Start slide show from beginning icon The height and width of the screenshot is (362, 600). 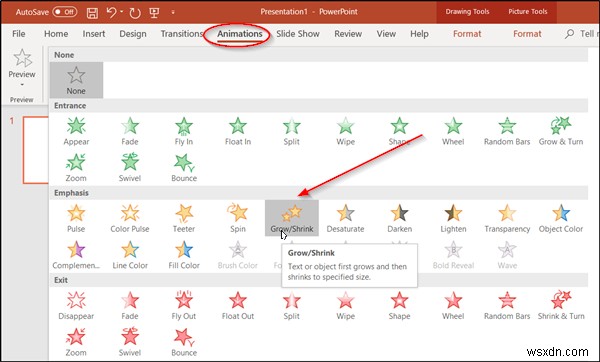154,13
